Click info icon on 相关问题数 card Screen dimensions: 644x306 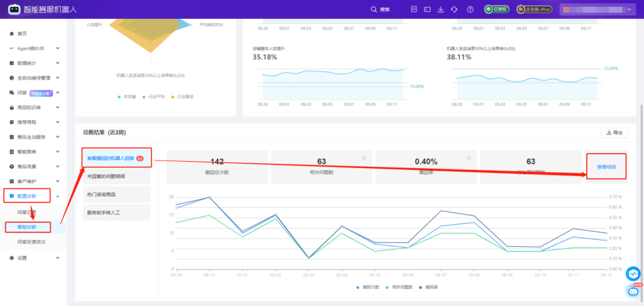click(x=364, y=158)
